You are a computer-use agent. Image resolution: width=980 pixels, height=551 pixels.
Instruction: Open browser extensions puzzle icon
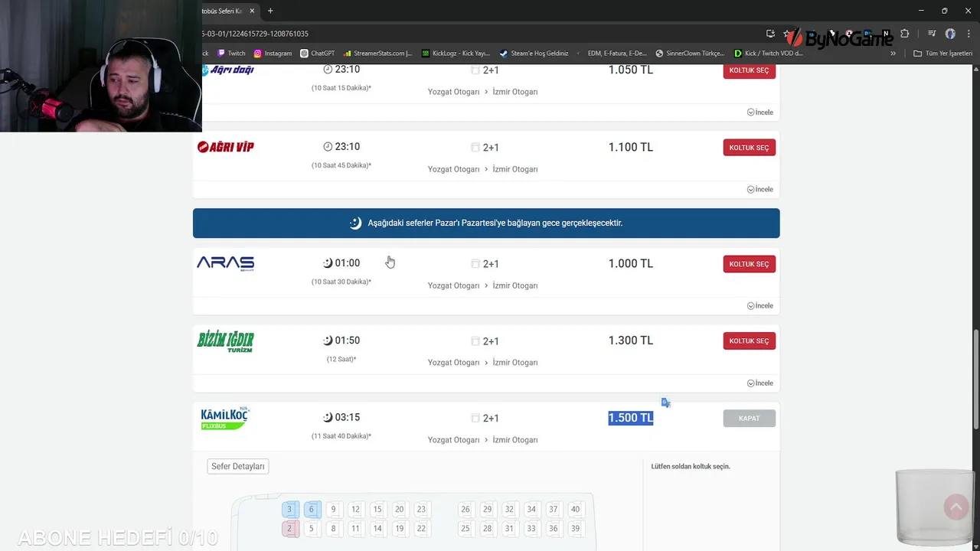coord(905,34)
